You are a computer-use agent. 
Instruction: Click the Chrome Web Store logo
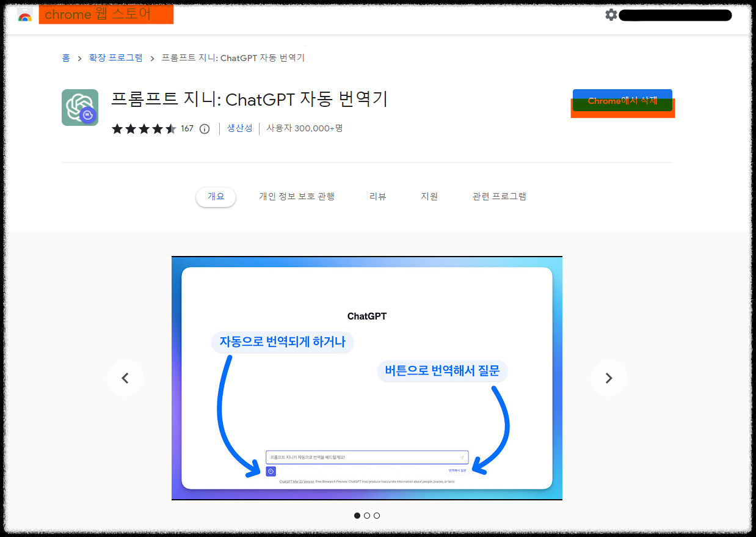coord(24,16)
